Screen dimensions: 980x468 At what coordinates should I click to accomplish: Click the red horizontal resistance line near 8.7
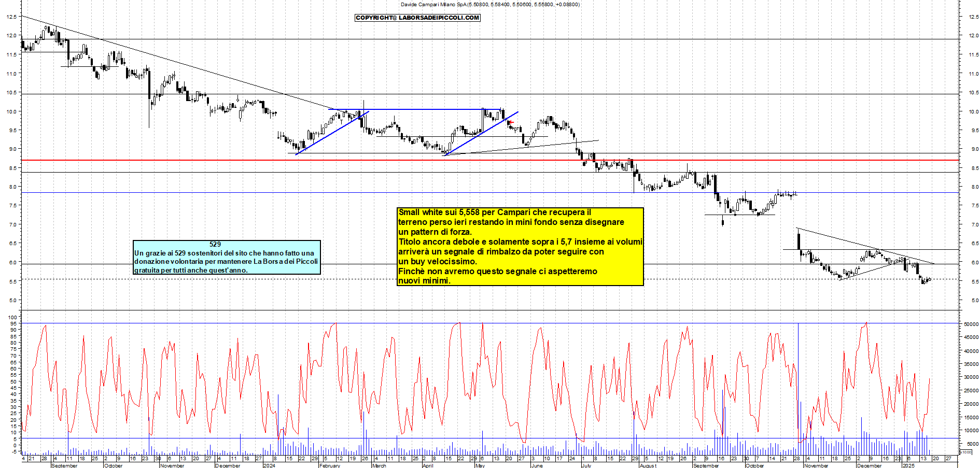pos(490,160)
